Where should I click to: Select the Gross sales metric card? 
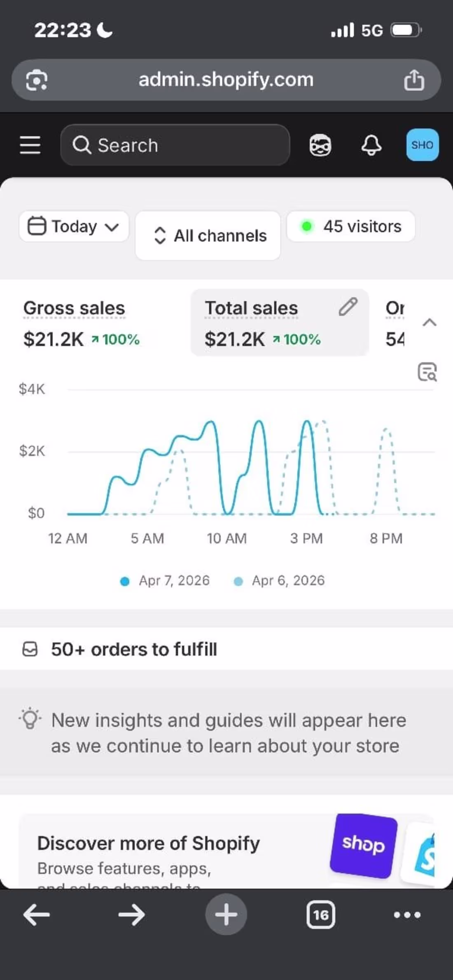[x=99, y=324]
